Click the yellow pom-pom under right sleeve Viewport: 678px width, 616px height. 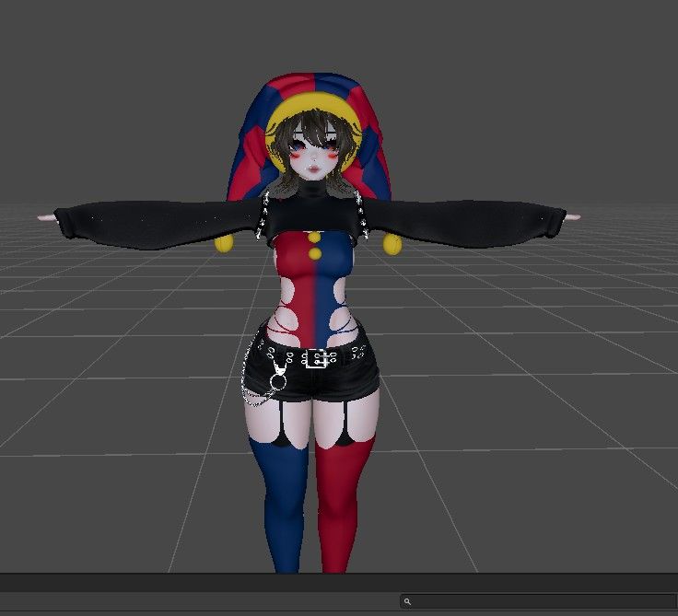392,244
